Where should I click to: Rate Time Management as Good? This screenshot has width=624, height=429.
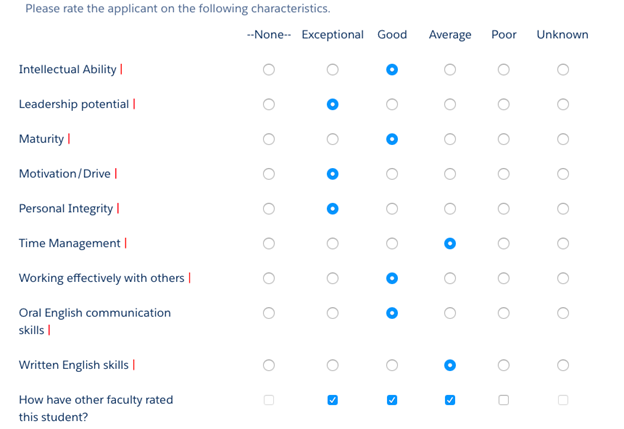(x=392, y=243)
